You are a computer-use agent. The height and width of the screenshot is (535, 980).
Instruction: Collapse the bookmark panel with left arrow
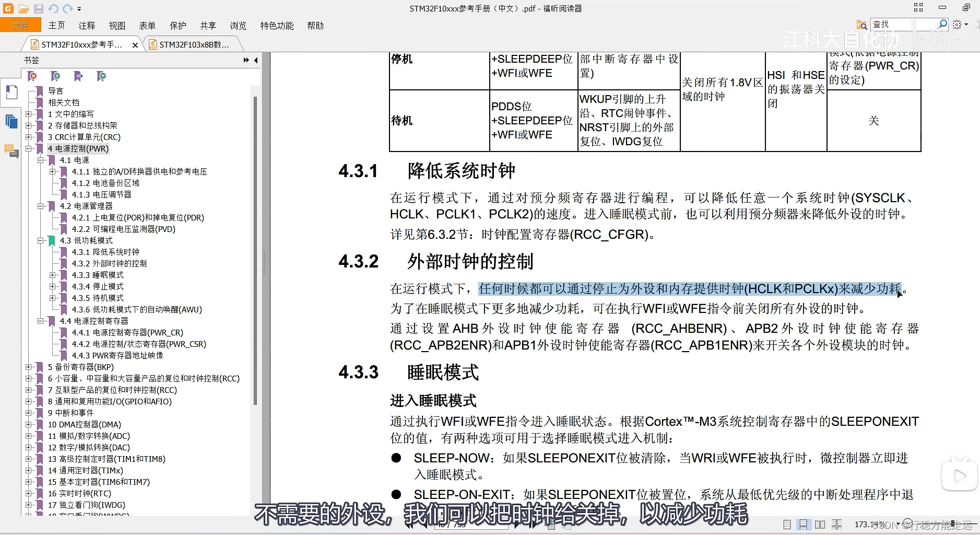(x=256, y=60)
